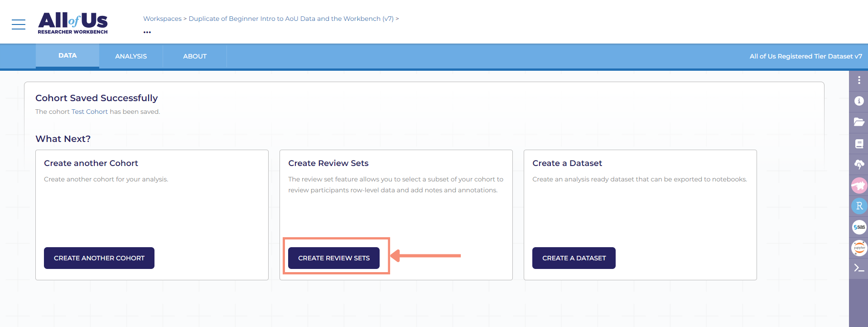Open the three-dot workspace actions menu in the right sidebar
The width and height of the screenshot is (868, 327).
pos(859,80)
